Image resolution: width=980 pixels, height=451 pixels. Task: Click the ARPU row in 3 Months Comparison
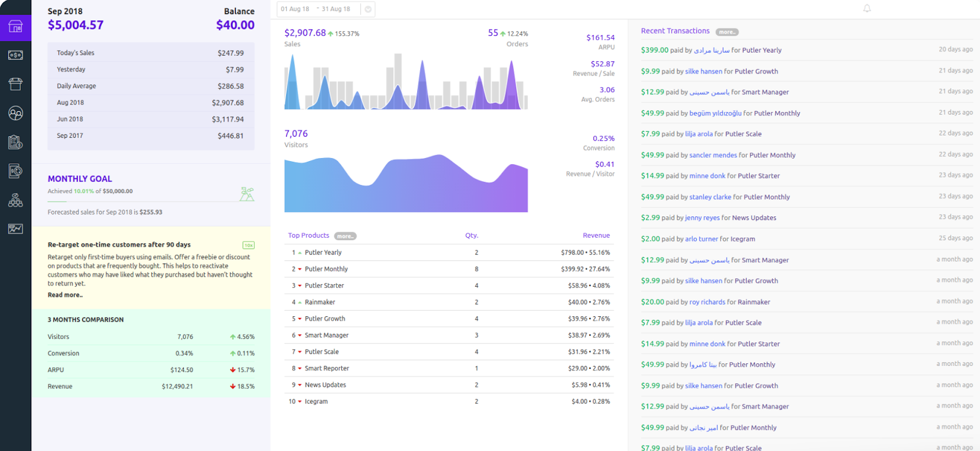click(x=151, y=370)
